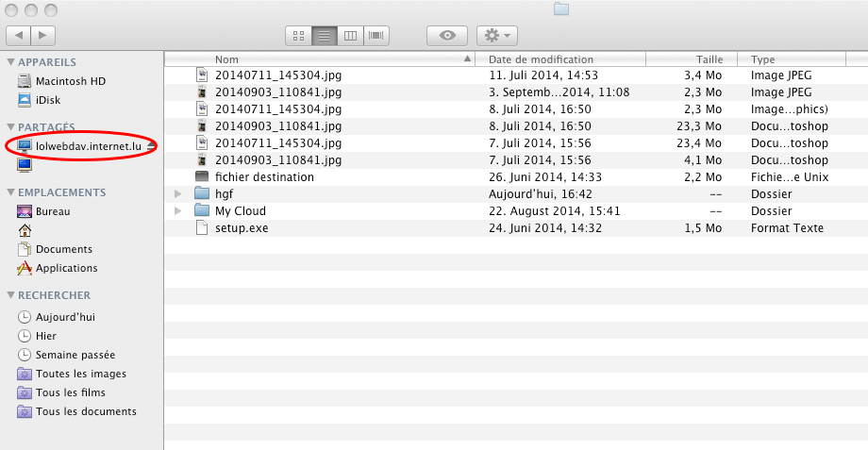This screenshot has height=450, width=868.
Task: Open the gear action menu
Action: pos(497,36)
